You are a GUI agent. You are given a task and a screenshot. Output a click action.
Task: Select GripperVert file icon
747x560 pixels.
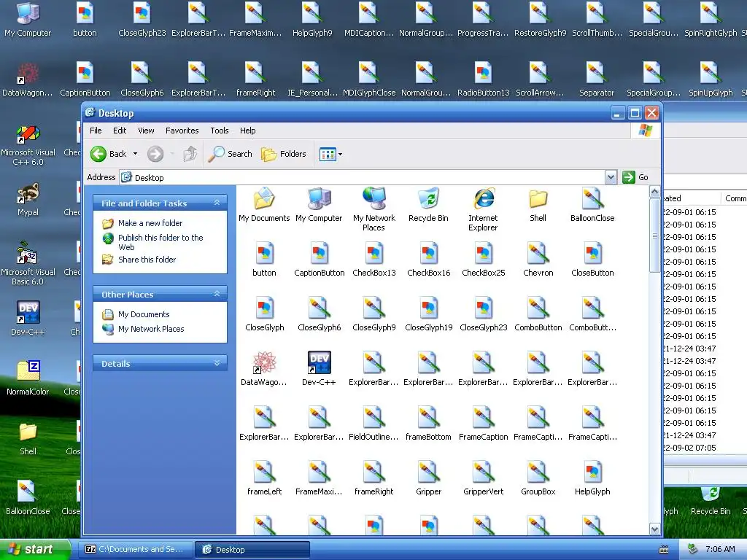483,478
